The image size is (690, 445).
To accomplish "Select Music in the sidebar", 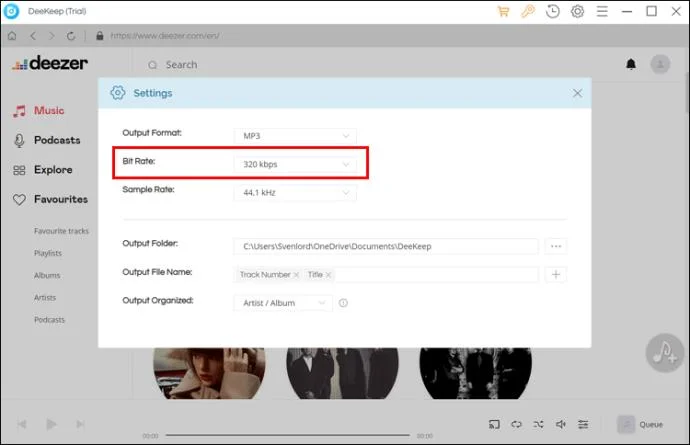I will click(x=39, y=110).
